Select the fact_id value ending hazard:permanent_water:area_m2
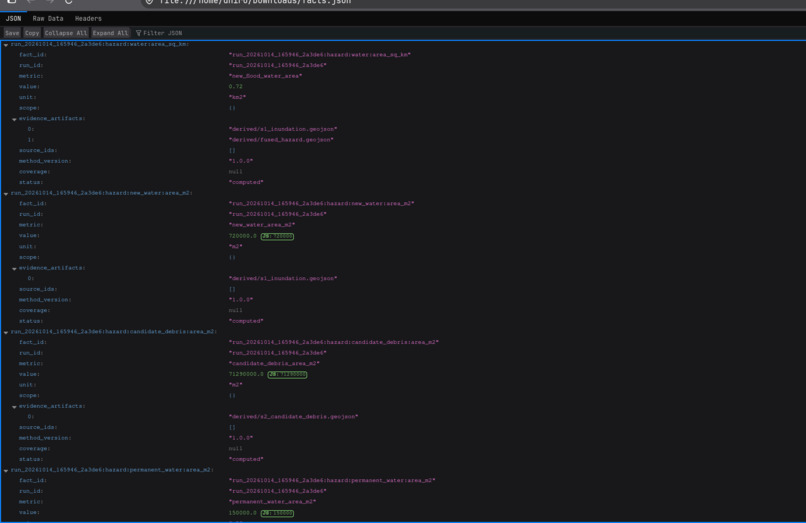This screenshot has height=523, width=806. tap(332, 480)
